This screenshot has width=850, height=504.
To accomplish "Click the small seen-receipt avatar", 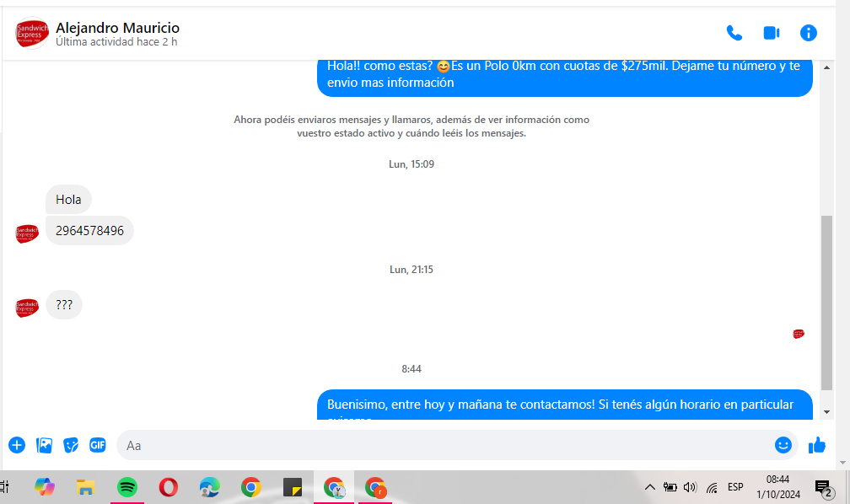I will coord(799,333).
